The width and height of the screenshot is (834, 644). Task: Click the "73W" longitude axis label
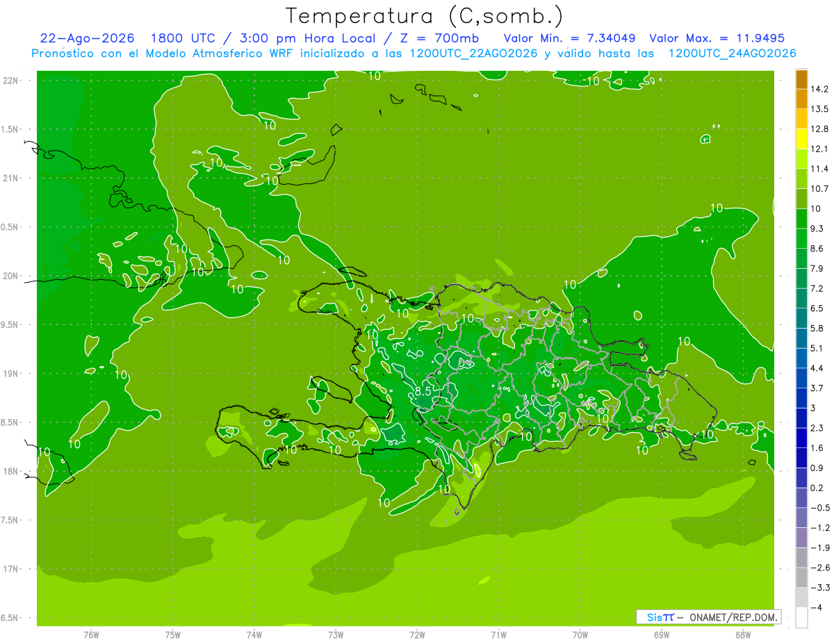point(336,634)
